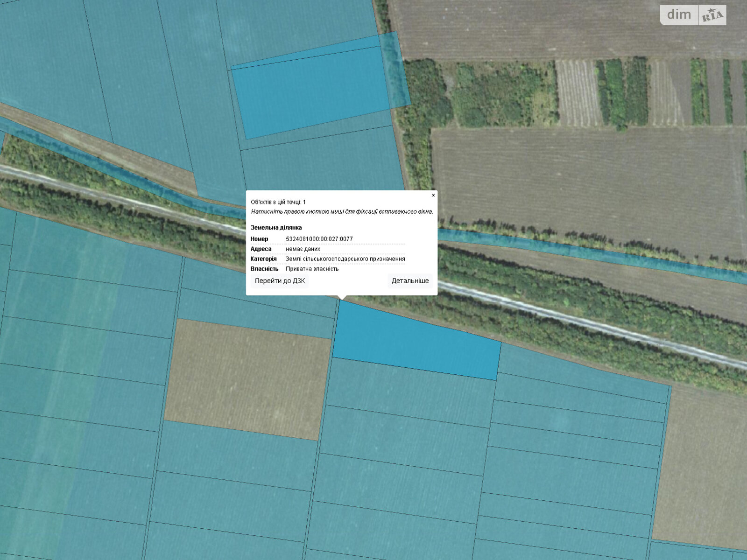Select the bright blue parcel at top center

[x=310, y=91]
